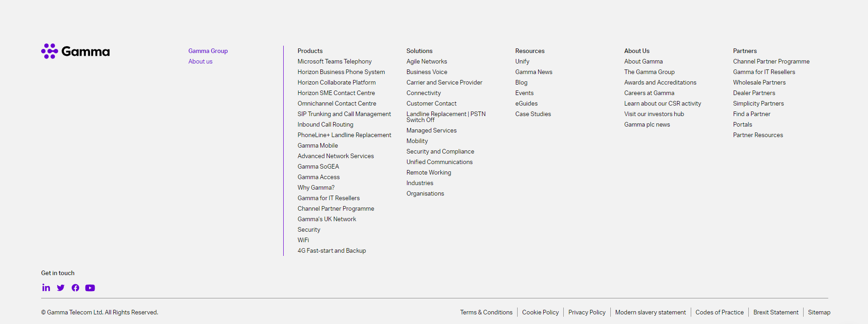Open 4G Fast-start and Backup link
This screenshot has width=868, height=324.
click(x=332, y=250)
